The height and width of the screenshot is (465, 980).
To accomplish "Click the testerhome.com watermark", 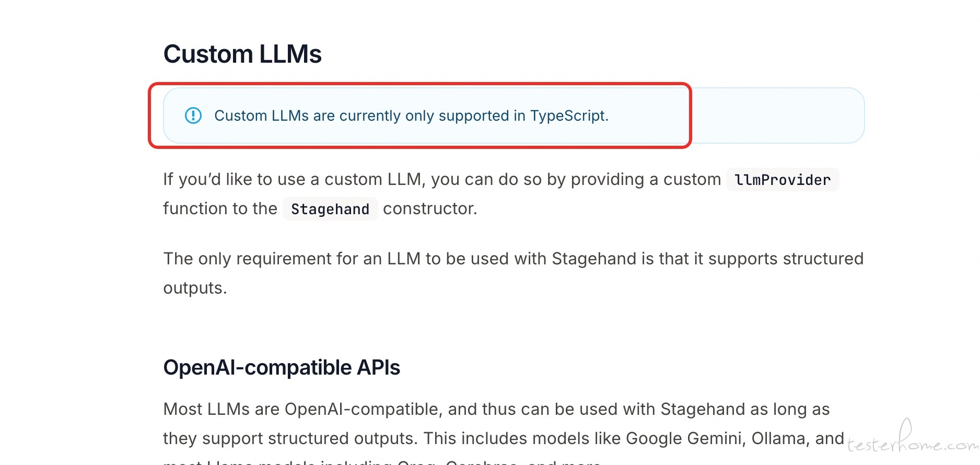I will pyautogui.click(x=912, y=438).
